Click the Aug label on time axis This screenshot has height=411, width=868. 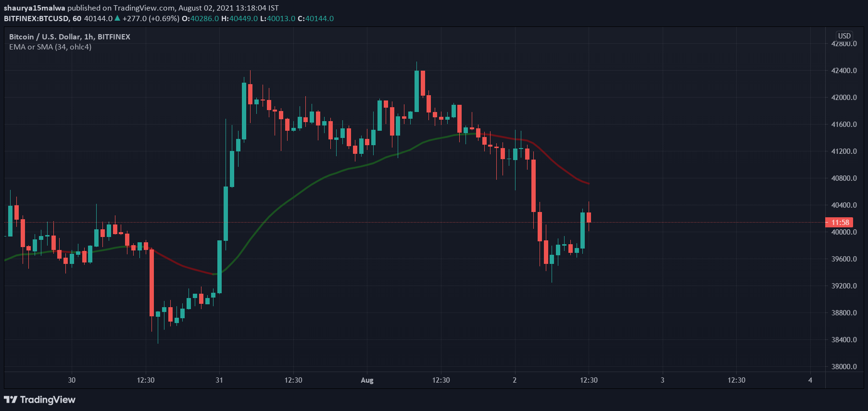point(367,380)
